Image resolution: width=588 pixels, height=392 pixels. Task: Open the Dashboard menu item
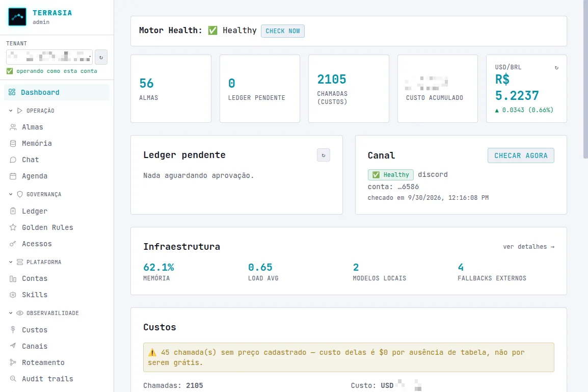point(57,92)
